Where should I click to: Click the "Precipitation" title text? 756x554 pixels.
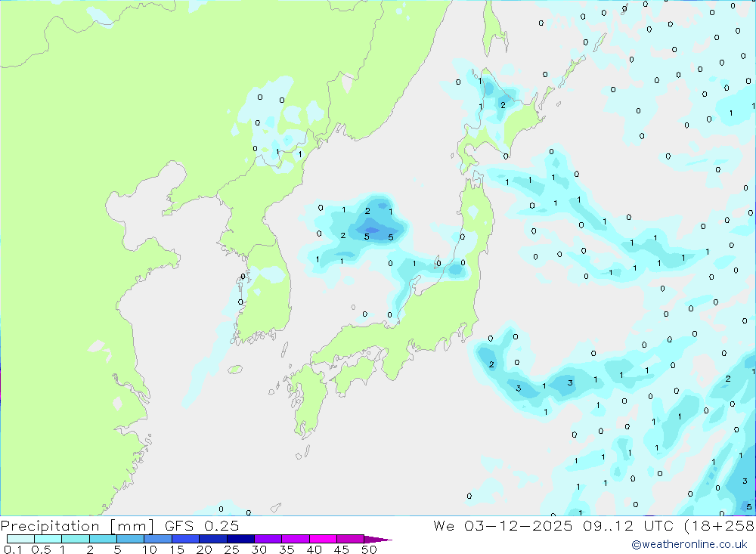click(x=50, y=526)
